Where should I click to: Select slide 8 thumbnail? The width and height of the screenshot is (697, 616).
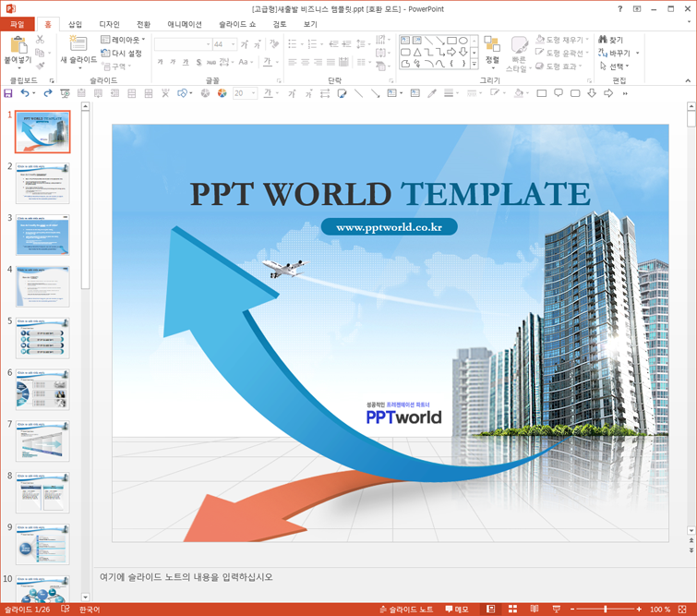42,493
